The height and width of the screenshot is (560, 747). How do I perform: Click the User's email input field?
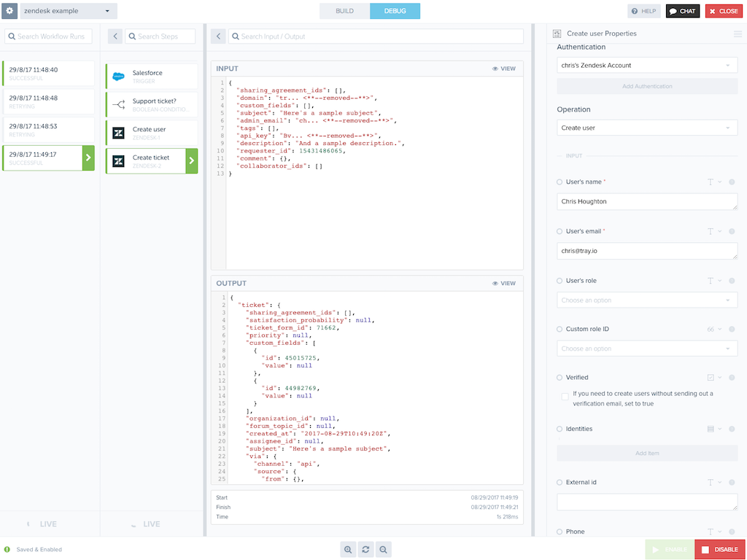click(646, 251)
